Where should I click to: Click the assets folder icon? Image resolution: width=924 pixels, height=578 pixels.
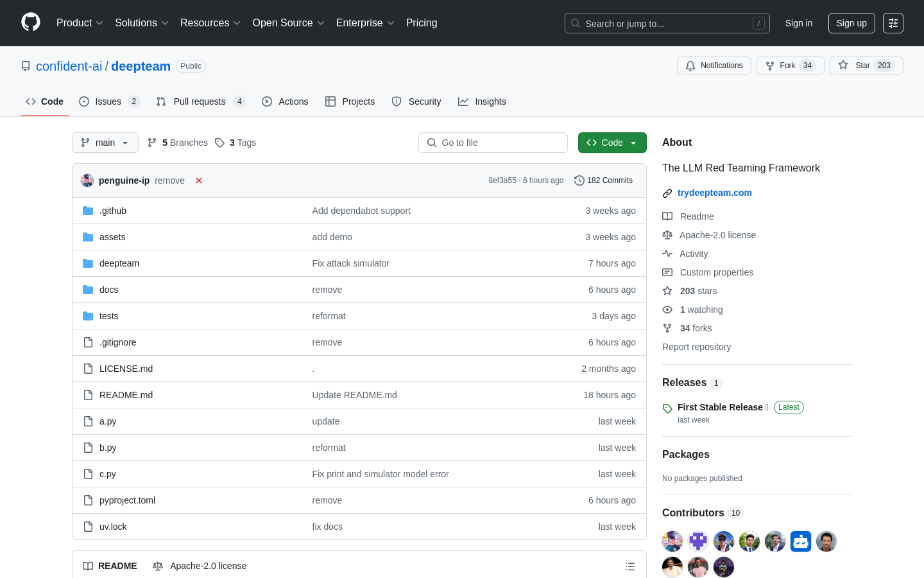click(88, 237)
